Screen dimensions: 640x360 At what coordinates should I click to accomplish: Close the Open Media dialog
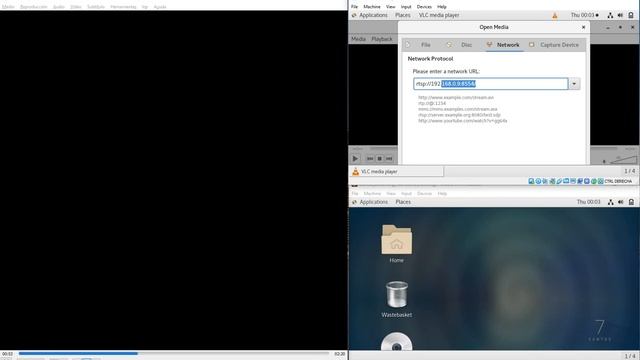(x=583, y=27)
